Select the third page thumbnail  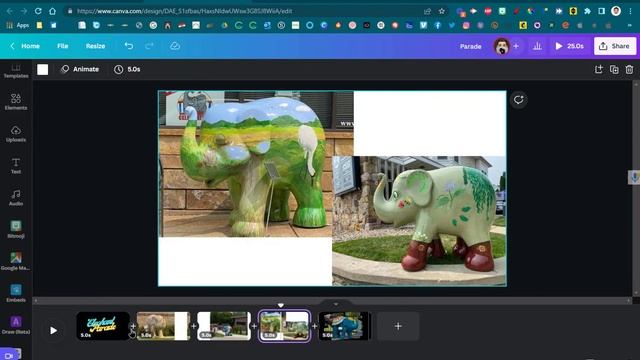pyautogui.click(x=224, y=326)
